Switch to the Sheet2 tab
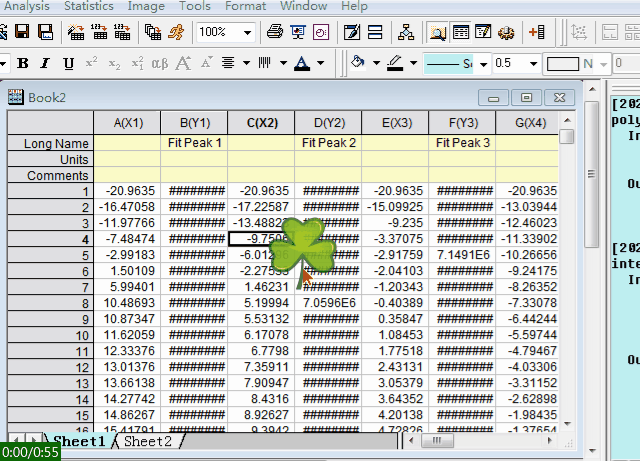 coord(147,441)
